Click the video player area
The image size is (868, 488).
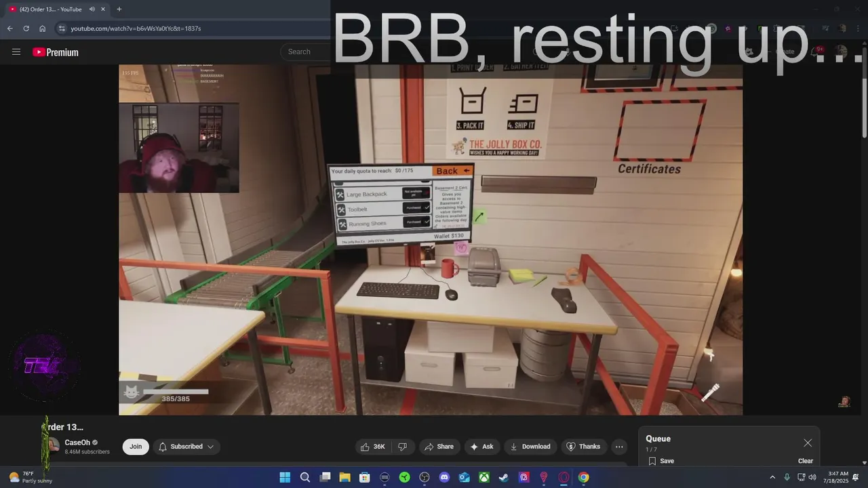(x=431, y=240)
